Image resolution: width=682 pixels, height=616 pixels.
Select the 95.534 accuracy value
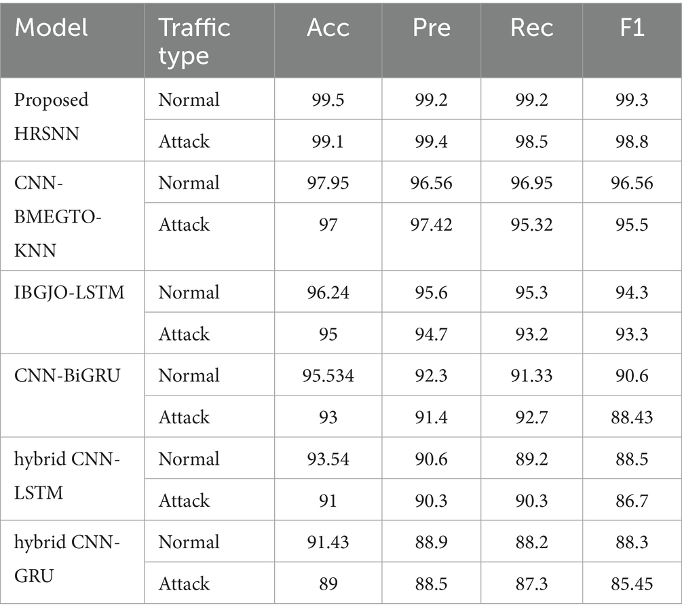click(x=328, y=376)
